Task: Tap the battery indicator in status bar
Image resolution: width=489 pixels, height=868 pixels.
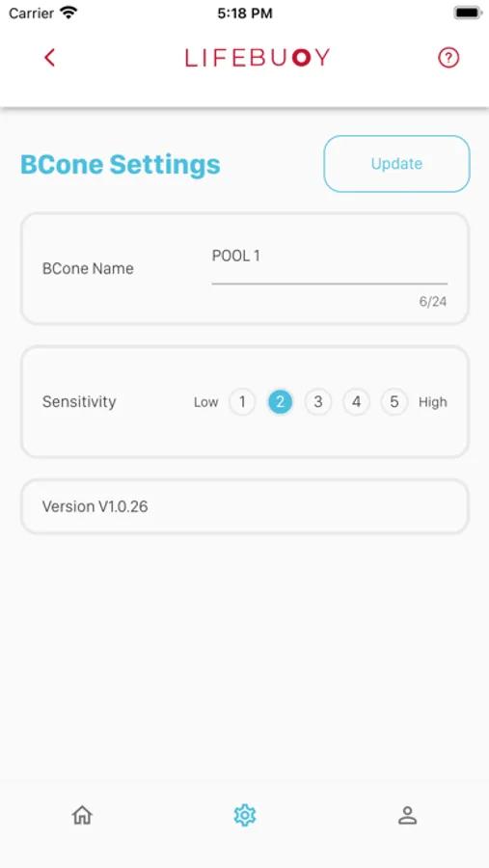Action: 468,13
